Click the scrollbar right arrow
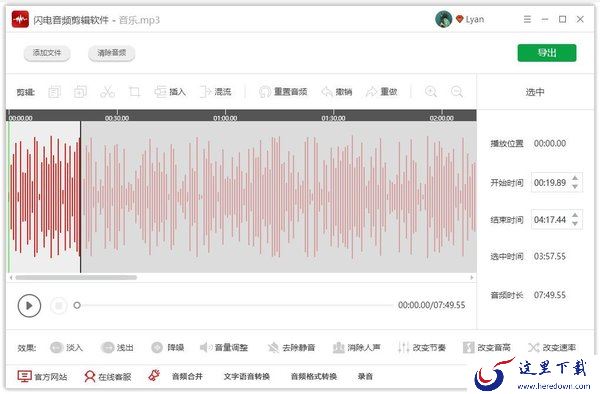The image size is (600, 394). (x=472, y=277)
